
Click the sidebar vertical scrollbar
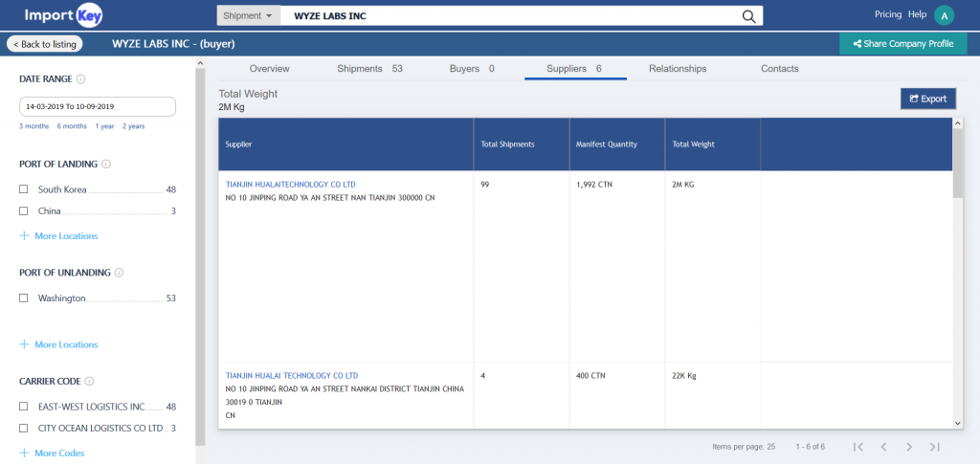pyautogui.click(x=200, y=256)
